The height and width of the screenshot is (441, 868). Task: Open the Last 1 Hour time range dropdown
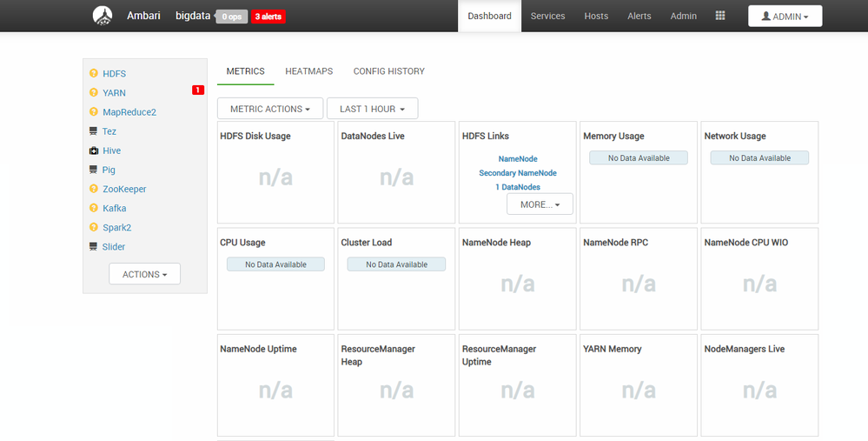pyautogui.click(x=372, y=109)
